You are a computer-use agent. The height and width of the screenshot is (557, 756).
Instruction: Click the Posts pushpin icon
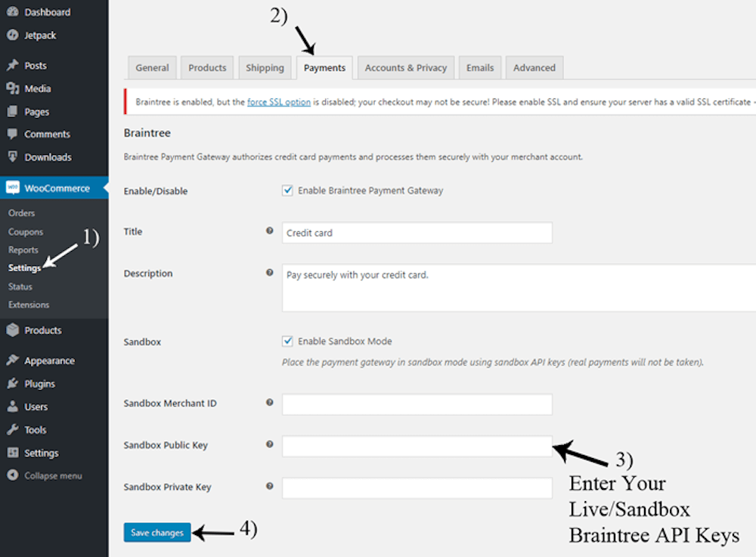coord(13,65)
